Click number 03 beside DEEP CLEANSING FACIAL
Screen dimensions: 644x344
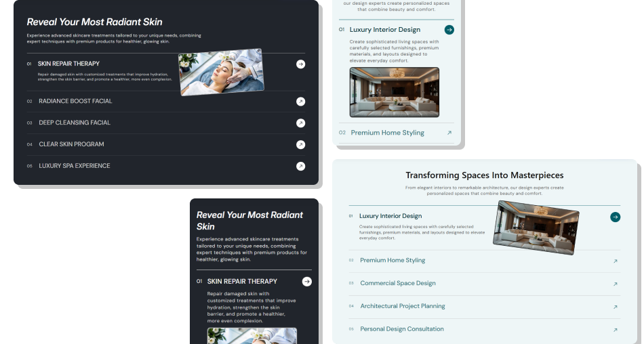[30, 123]
